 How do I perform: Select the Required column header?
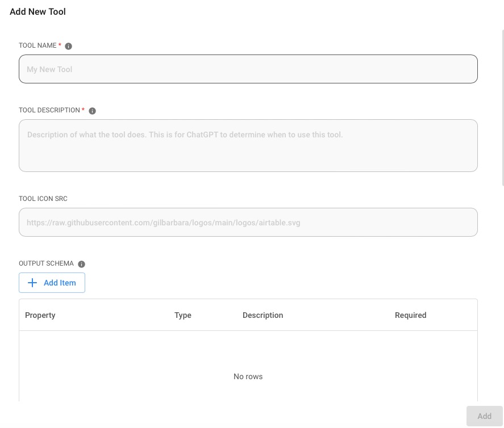410,315
